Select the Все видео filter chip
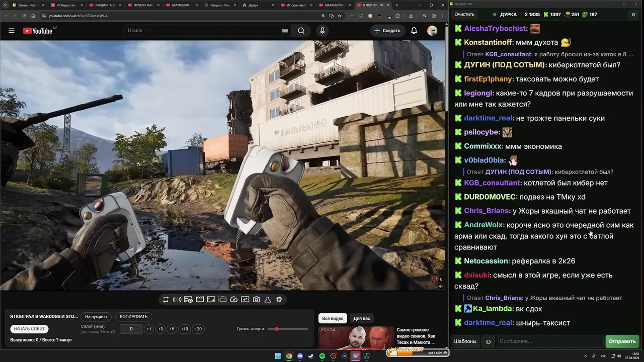This screenshot has height=362, width=644. point(333,318)
